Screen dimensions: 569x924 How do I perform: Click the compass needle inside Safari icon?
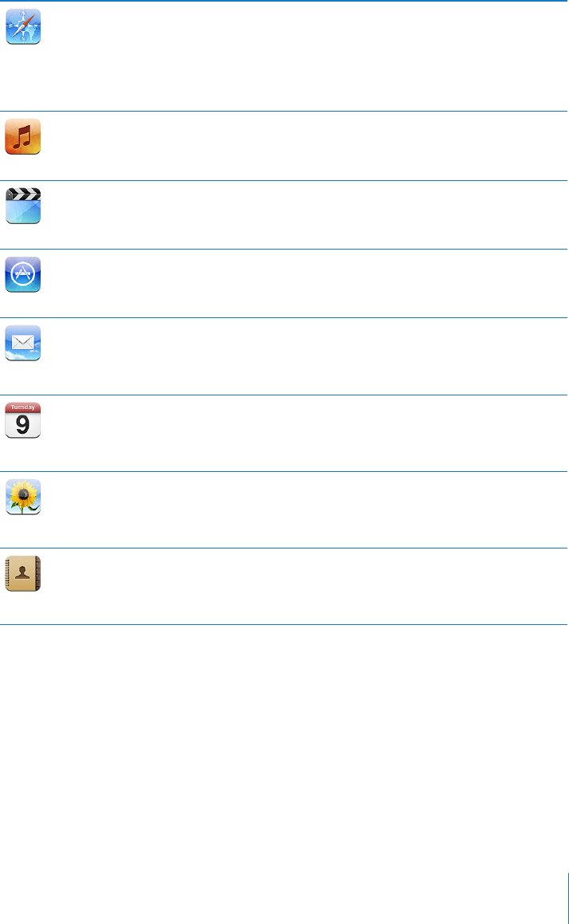point(23,27)
